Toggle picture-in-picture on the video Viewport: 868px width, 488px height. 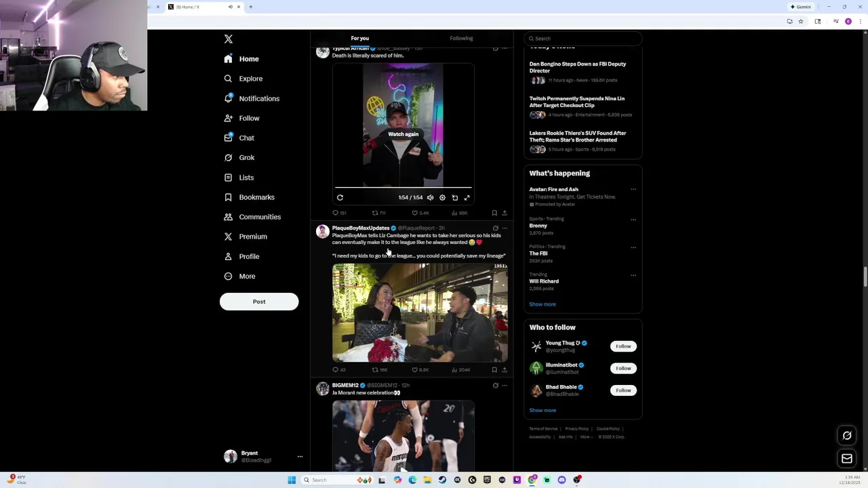(454, 197)
